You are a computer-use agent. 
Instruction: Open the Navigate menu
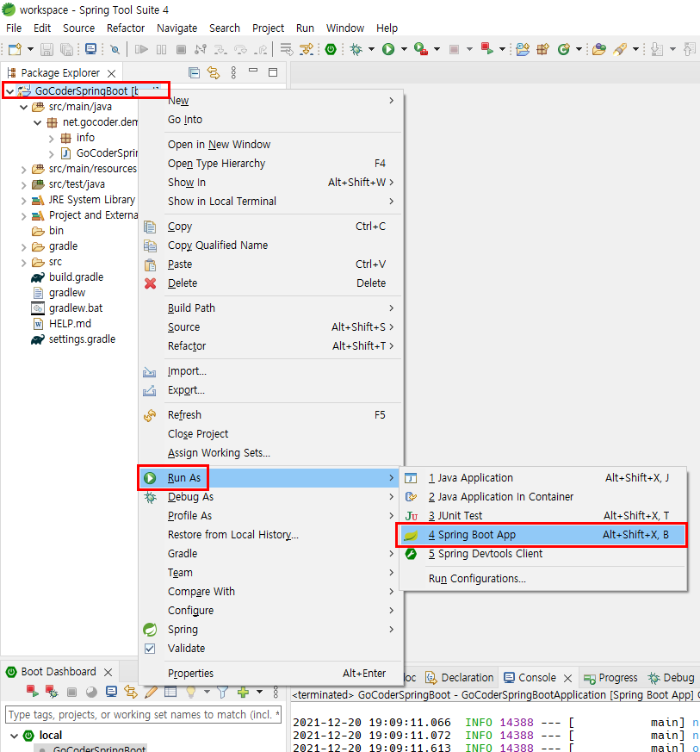pos(177,28)
